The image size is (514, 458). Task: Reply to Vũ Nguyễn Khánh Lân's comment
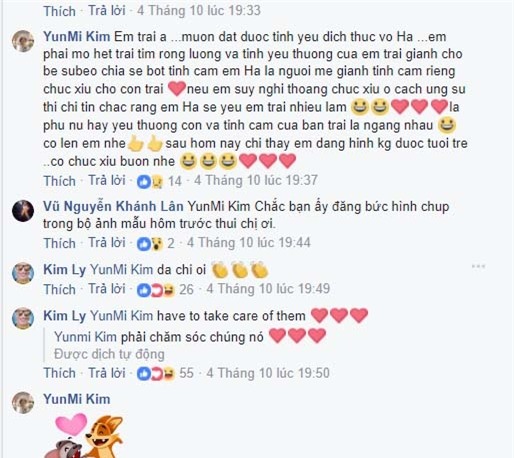107,243
